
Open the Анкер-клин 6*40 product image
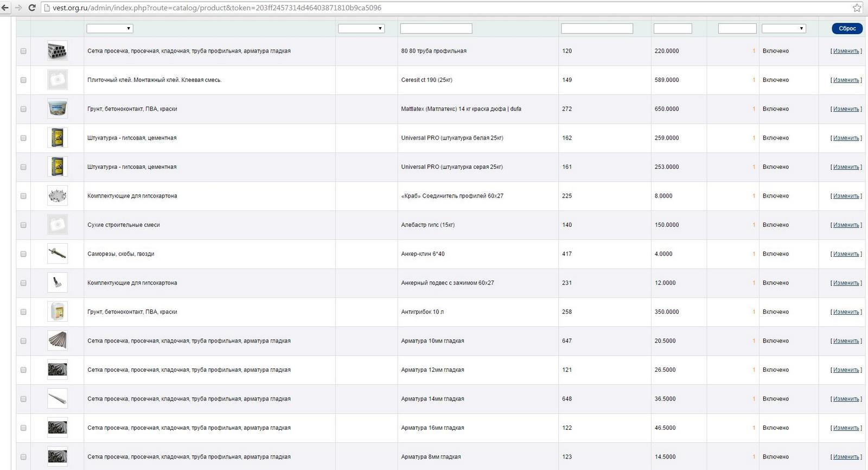(x=57, y=254)
